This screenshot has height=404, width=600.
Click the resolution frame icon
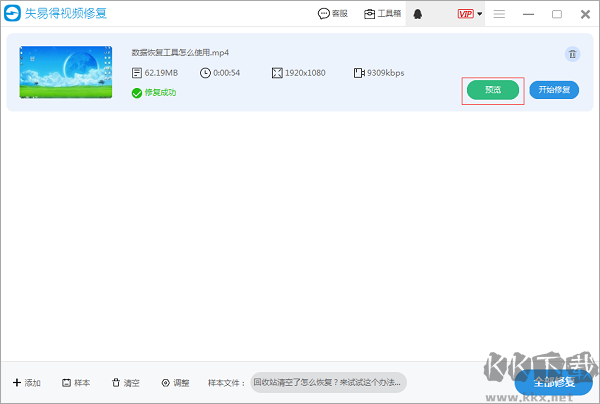click(x=277, y=73)
